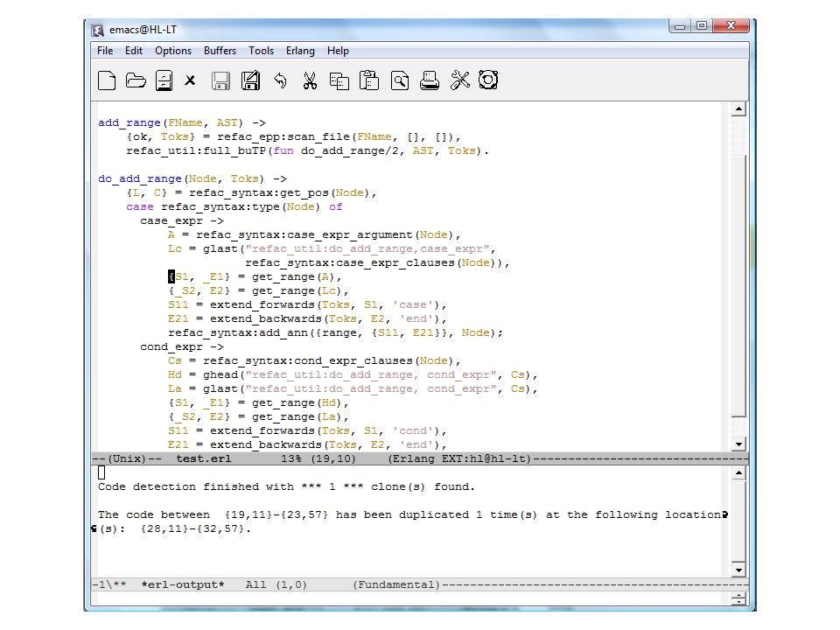Click the 'case_expr ->' clause line
Screen dimensions: 840x630
point(182,221)
